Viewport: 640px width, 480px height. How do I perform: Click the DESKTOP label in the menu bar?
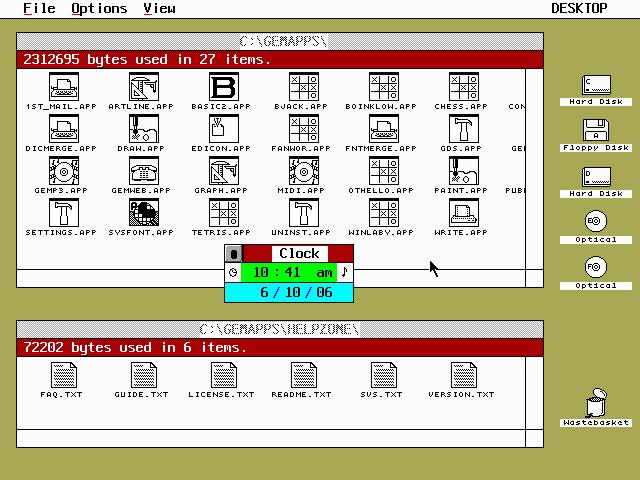pyautogui.click(x=579, y=8)
